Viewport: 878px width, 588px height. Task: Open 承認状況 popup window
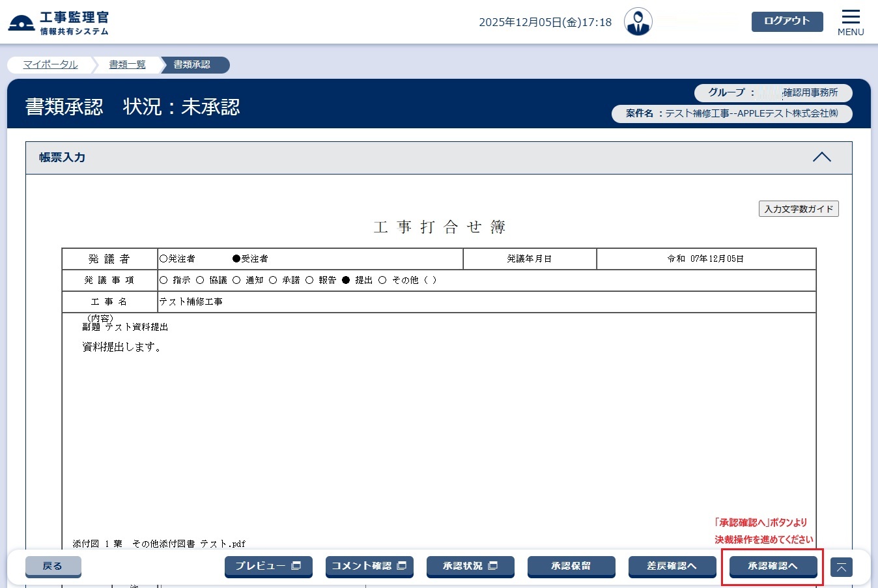tap(470, 566)
